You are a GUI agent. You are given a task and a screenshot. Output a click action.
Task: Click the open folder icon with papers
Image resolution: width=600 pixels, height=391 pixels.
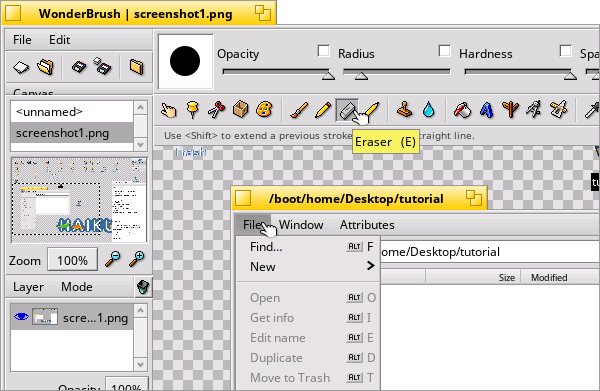46,67
